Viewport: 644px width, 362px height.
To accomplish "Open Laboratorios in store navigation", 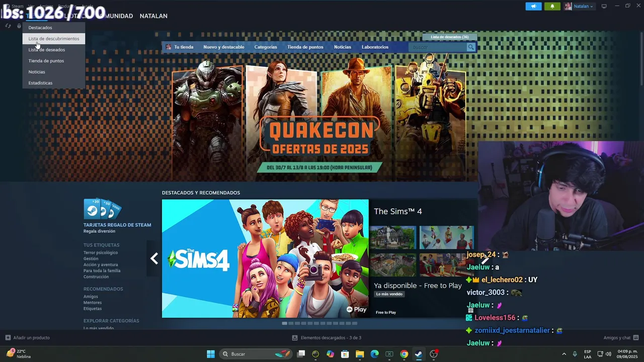I will (x=375, y=47).
